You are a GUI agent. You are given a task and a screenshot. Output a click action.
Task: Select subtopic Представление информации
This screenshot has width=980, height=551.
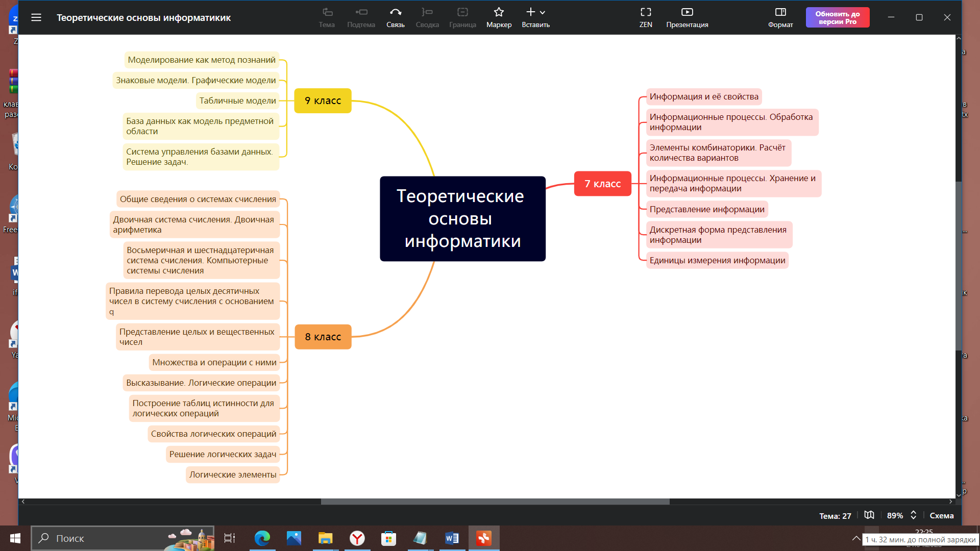point(707,209)
